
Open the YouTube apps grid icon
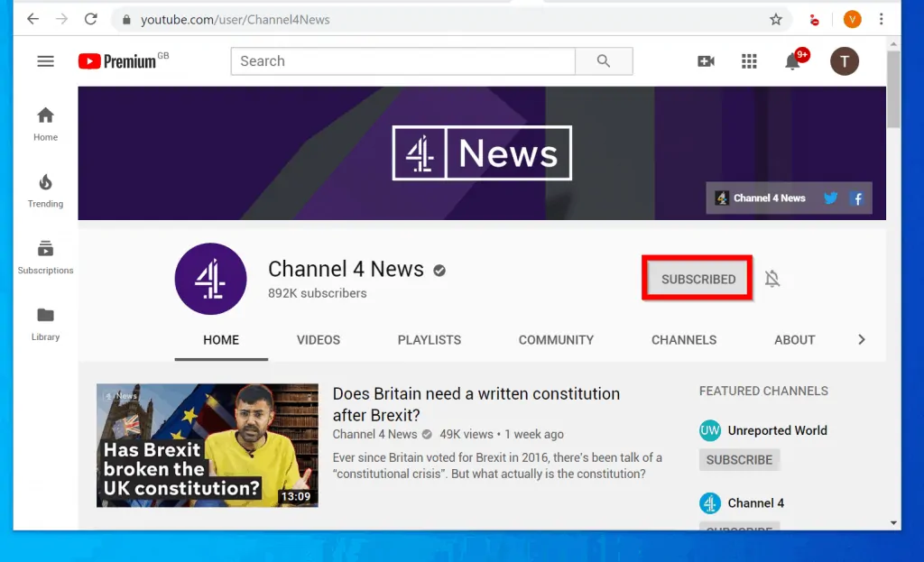point(749,61)
